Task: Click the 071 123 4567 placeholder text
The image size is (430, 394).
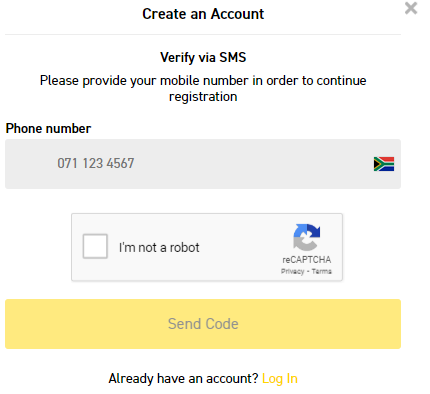Action: (96, 164)
